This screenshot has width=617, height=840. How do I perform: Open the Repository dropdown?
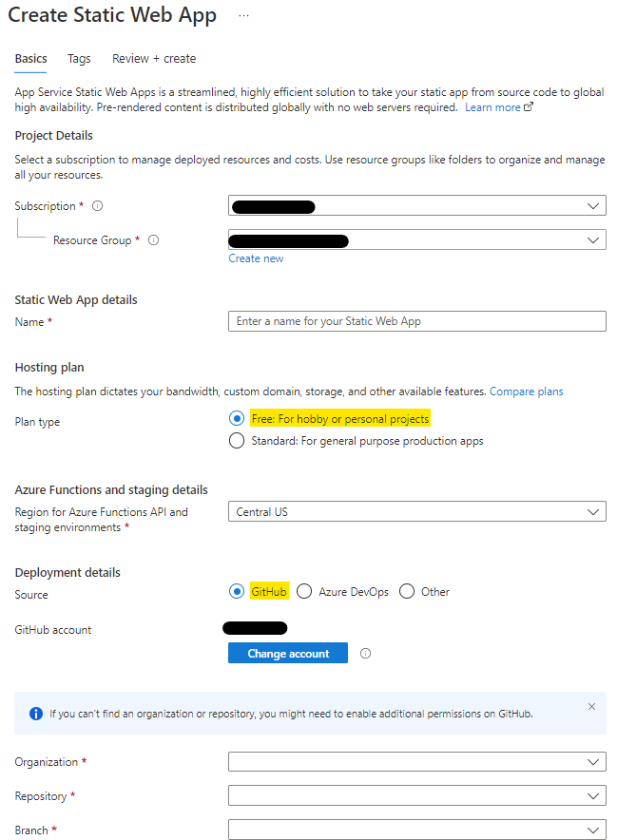(417, 795)
